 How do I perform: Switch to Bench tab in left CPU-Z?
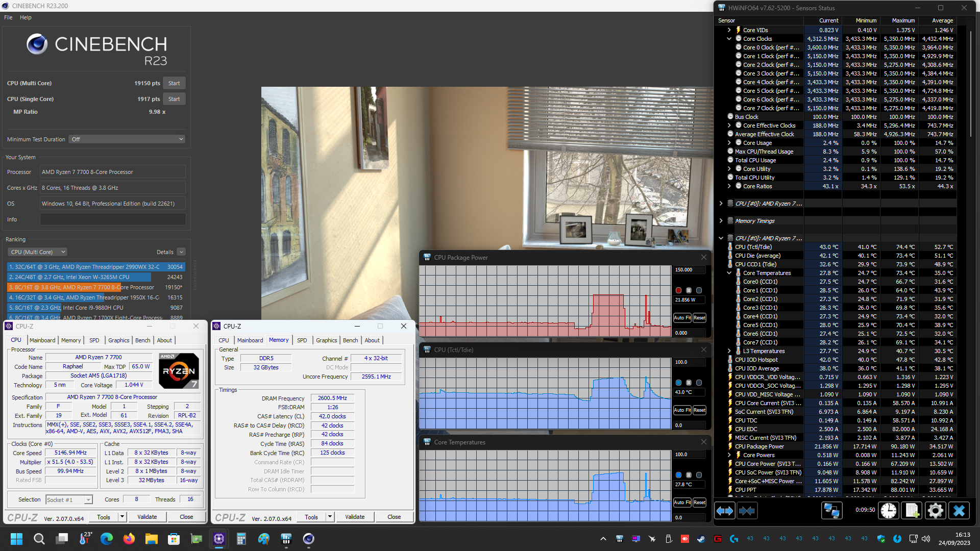point(143,340)
